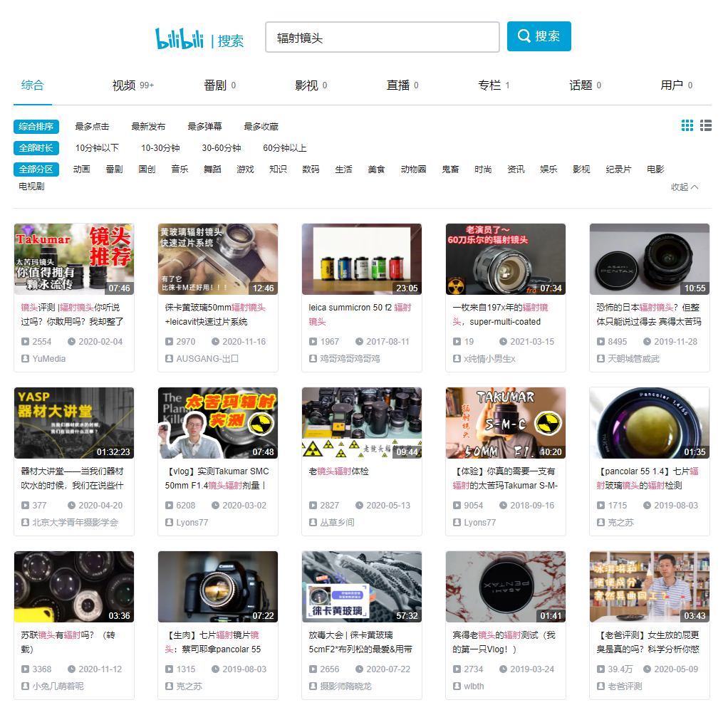Select the 10分钟以下 duration filter
The height and width of the screenshot is (710, 728).
pyautogui.click(x=97, y=148)
